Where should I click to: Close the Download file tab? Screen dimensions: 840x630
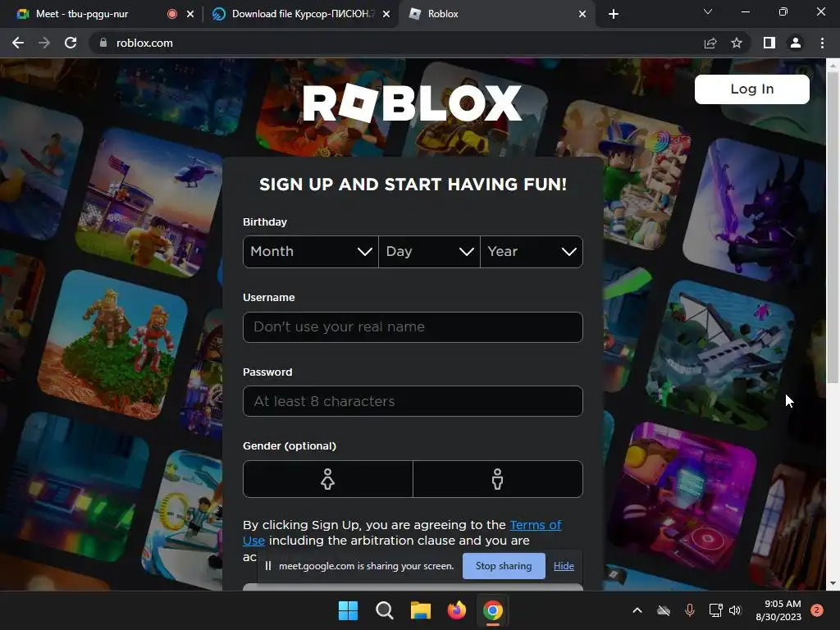click(386, 14)
